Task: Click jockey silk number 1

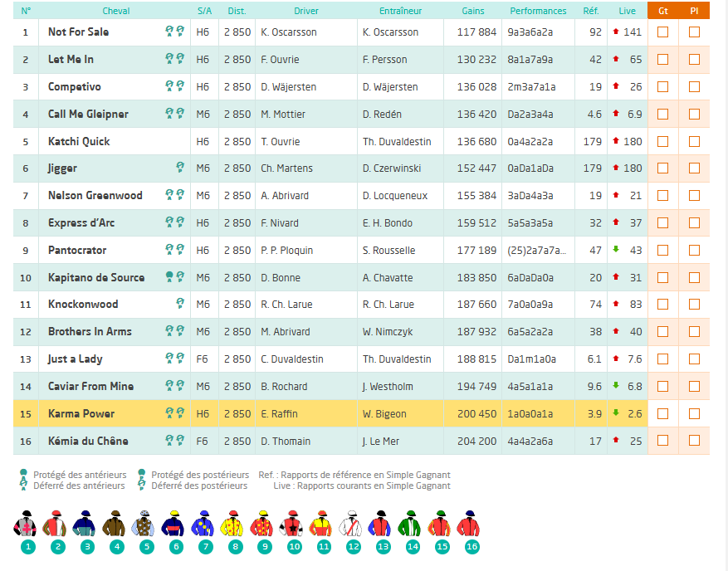Action: click(27, 525)
